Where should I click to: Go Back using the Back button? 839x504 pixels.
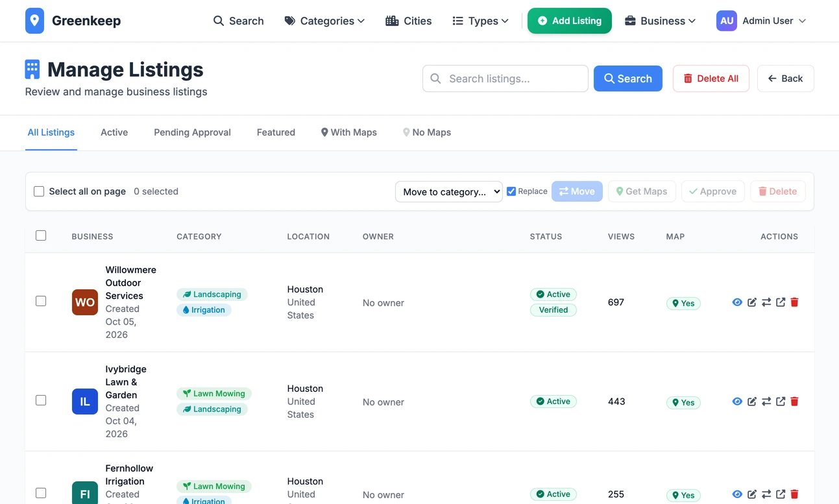pos(786,78)
